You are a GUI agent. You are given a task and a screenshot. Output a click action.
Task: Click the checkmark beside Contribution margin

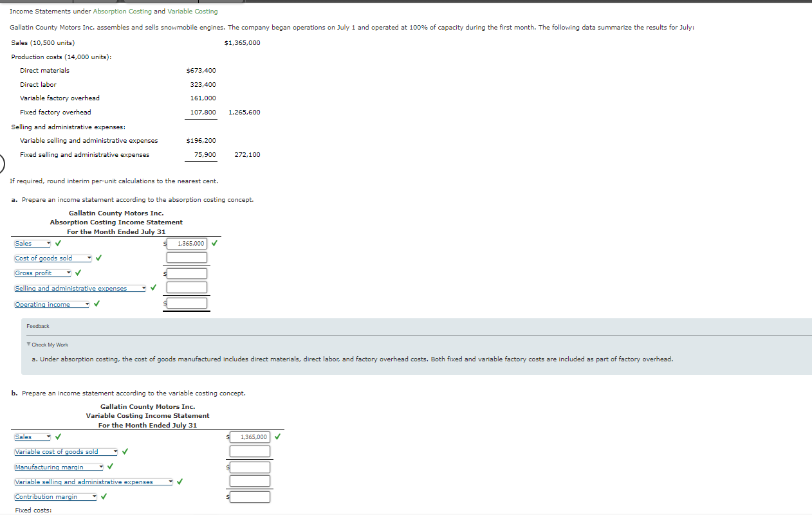(104, 497)
